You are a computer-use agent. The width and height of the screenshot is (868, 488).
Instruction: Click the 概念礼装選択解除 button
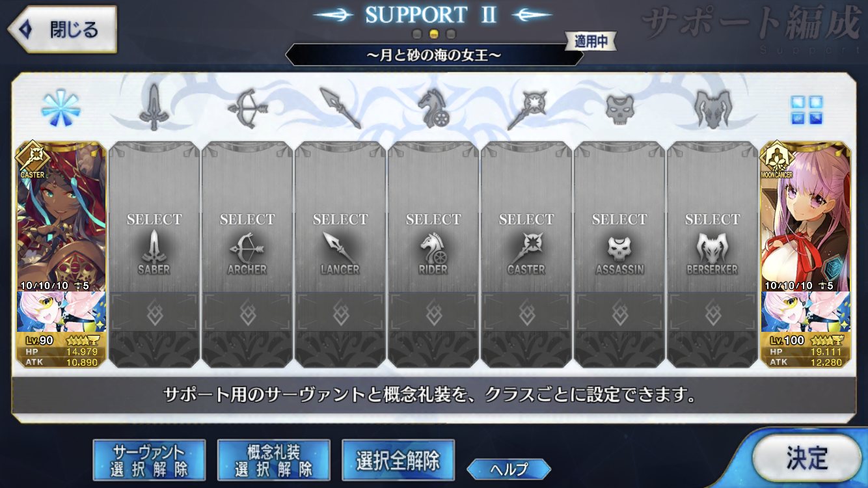tap(273, 461)
